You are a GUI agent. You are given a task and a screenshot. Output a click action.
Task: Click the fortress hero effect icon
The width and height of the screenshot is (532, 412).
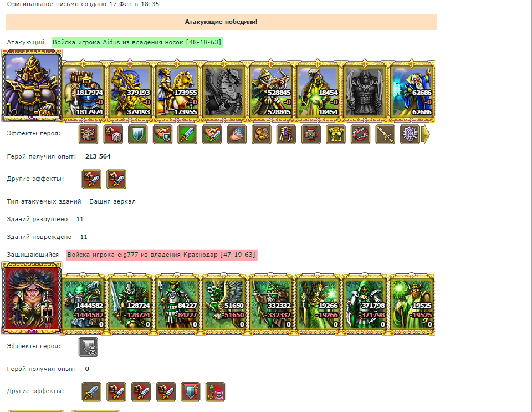coord(88,134)
